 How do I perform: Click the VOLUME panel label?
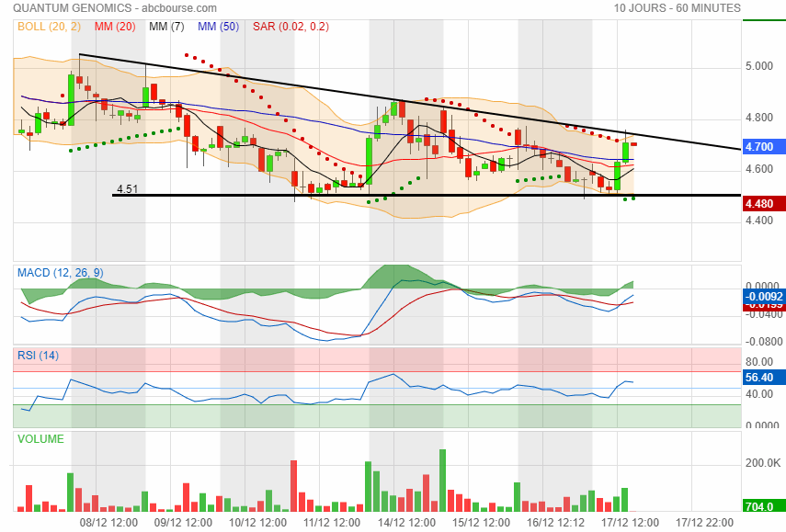(40, 439)
